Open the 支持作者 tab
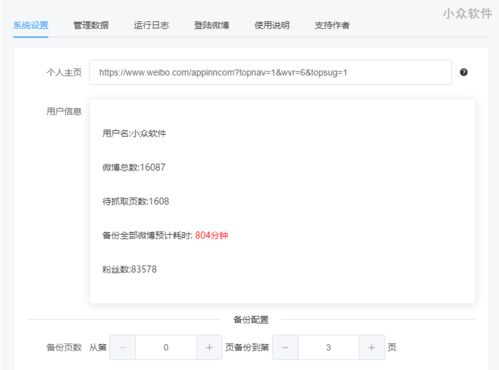This screenshot has height=370, width=499. pyautogui.click(x=332, y=25)
